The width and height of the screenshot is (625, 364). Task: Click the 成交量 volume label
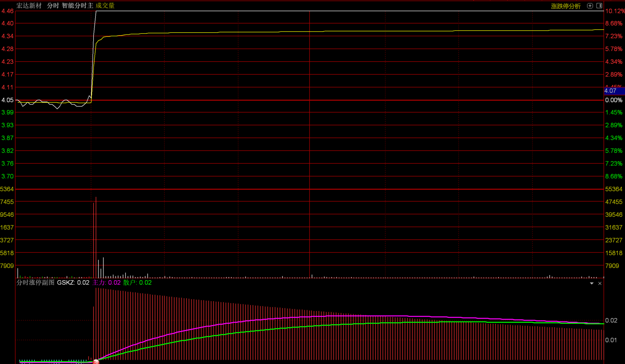click(x=105, y=6)
